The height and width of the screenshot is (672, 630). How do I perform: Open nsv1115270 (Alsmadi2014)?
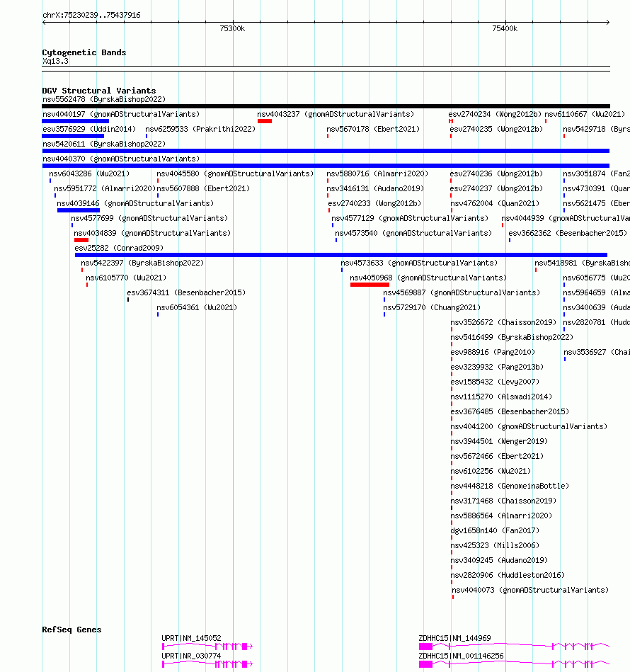(x=501, y=397)
